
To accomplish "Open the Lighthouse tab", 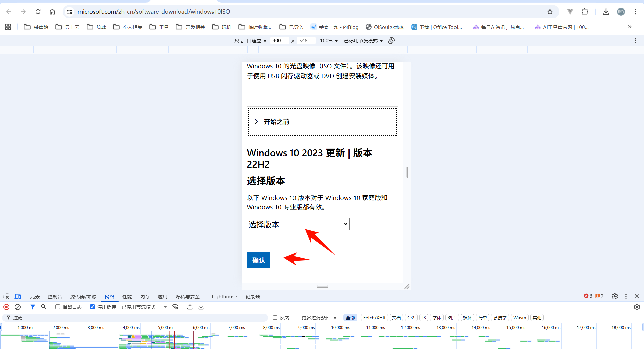I will pos(224,297).
